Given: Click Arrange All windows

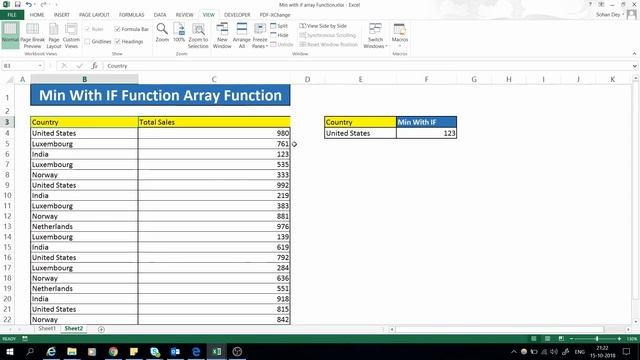Looking at the screenshot, I should point(242,35).
